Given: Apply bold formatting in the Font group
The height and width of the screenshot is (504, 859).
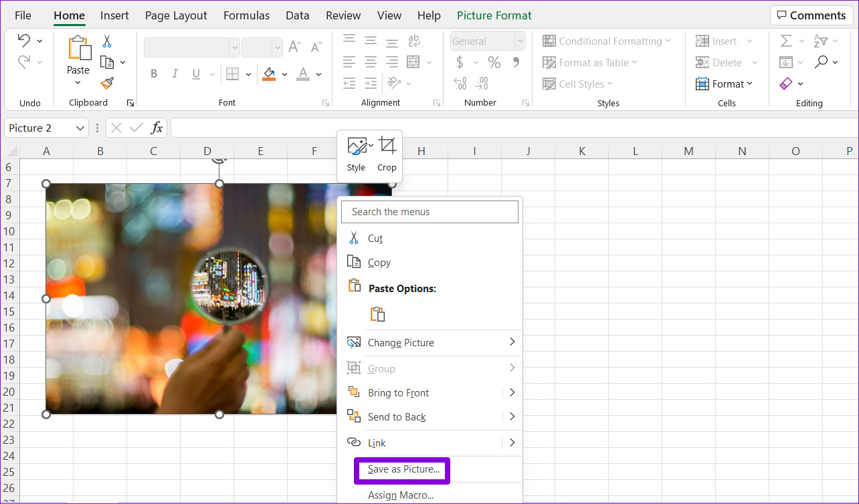Looking at the screenshot, I should (x=154, y=74).
